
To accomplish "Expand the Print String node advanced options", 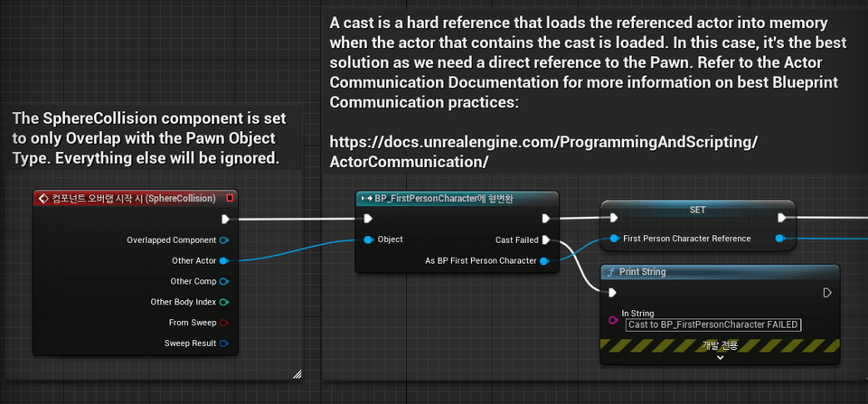I will click(721, 358).
